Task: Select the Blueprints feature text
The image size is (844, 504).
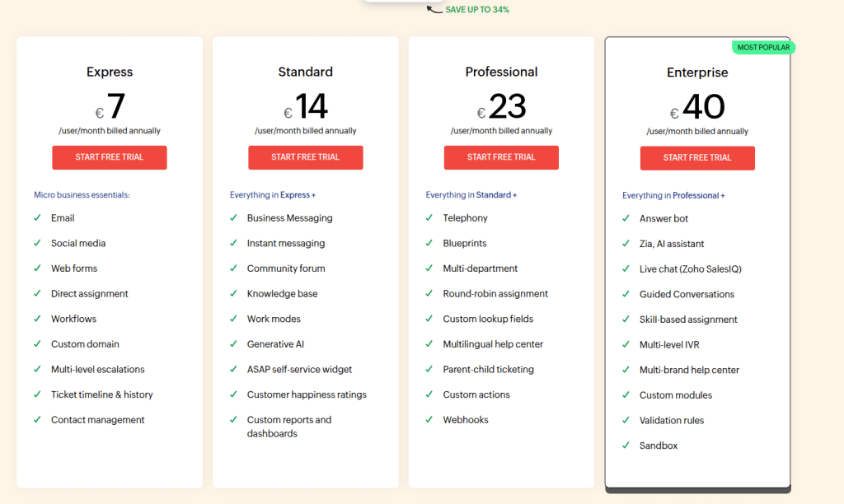Action: pos(465,244)
